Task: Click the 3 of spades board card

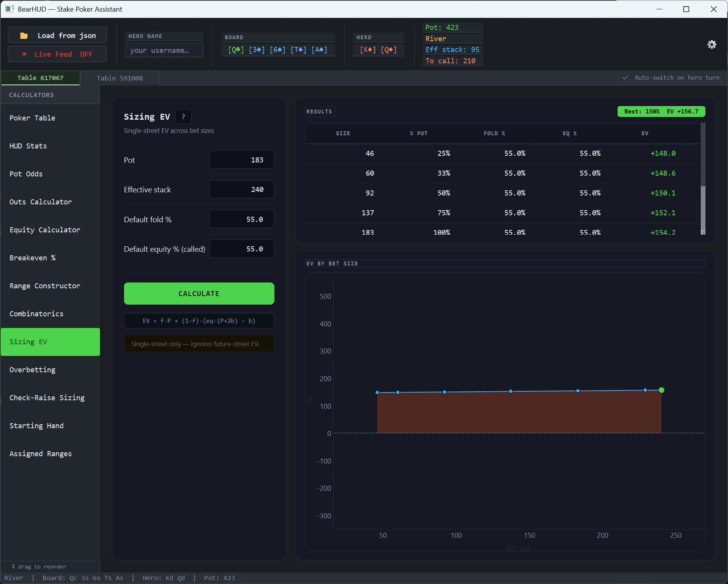Action: click(x=257, y=50)
